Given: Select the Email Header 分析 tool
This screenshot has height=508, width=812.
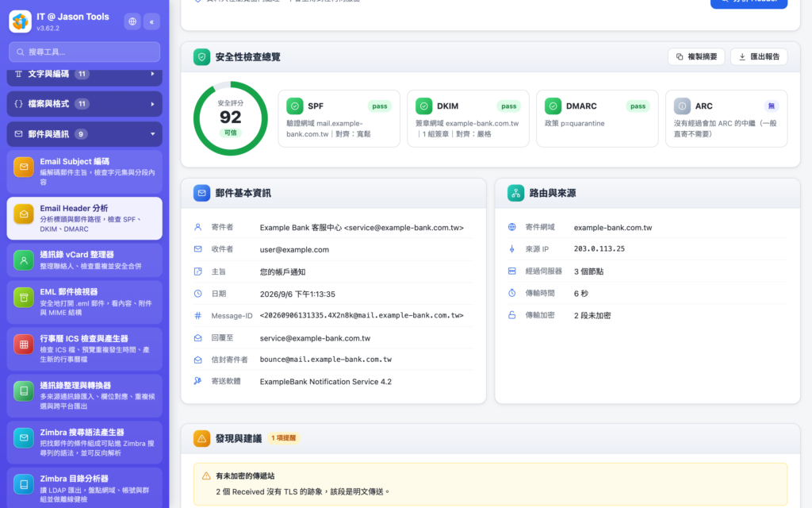Looking at the screenshot, I should click(84, 218).
